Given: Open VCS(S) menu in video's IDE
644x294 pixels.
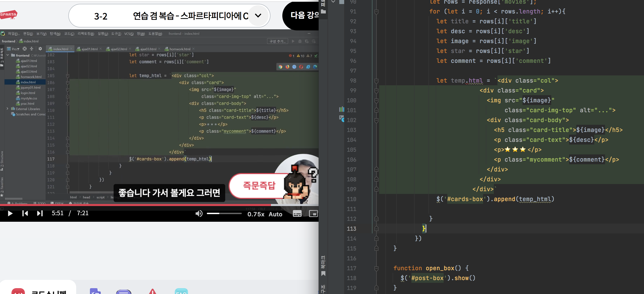Looking at the screenshot, I should pos(129,34).
